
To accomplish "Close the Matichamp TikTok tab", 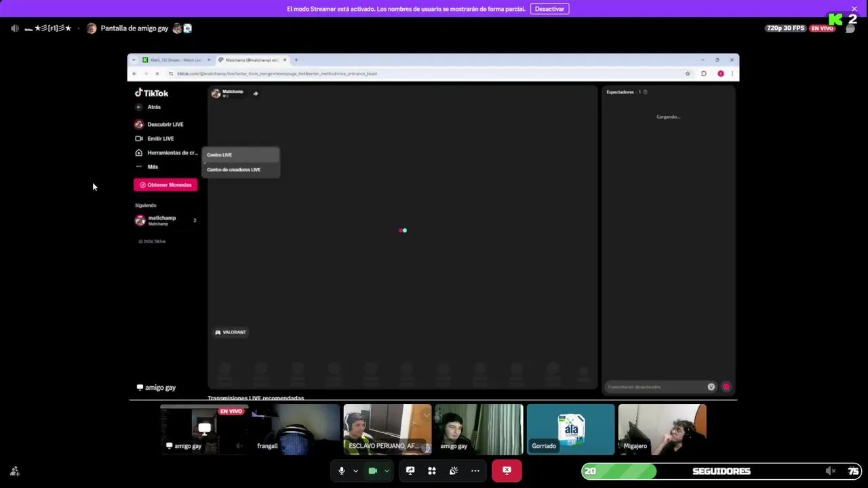I will pyautogui.click(x=285, y=60).
